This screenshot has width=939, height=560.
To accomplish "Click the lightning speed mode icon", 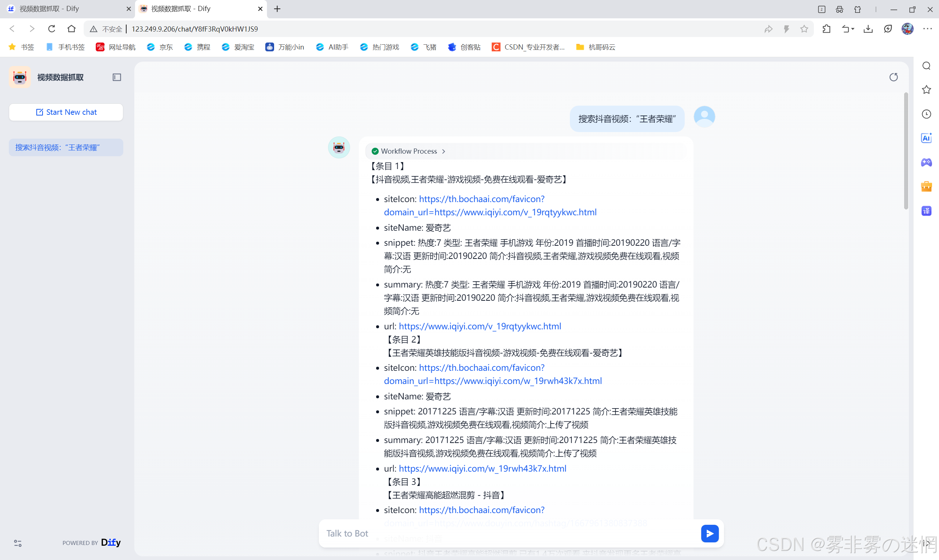I will [786, 29].
